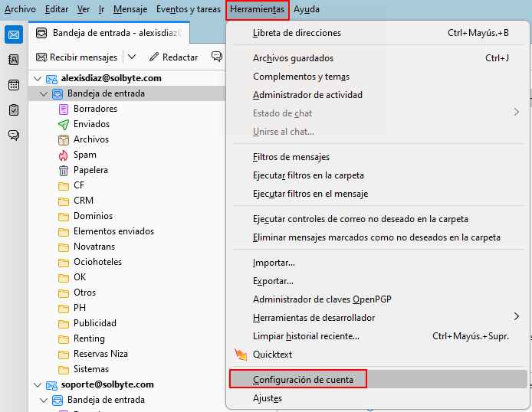Collapse the alexisdiaz@solbyte.com account tree
The image size is (532, 412).
38,79
